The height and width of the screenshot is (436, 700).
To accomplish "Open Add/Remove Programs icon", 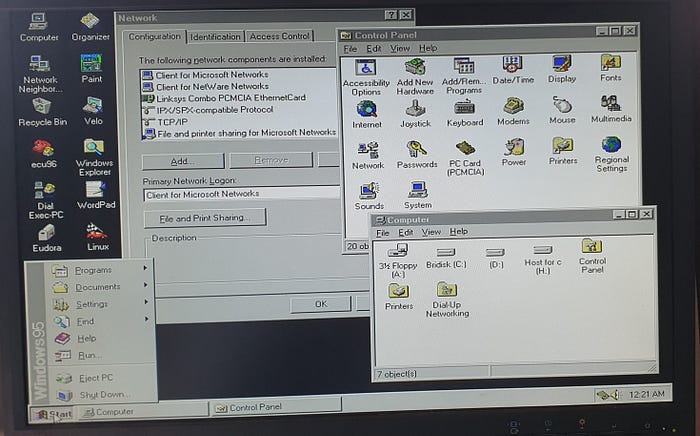I will click(x=464, y=76).
